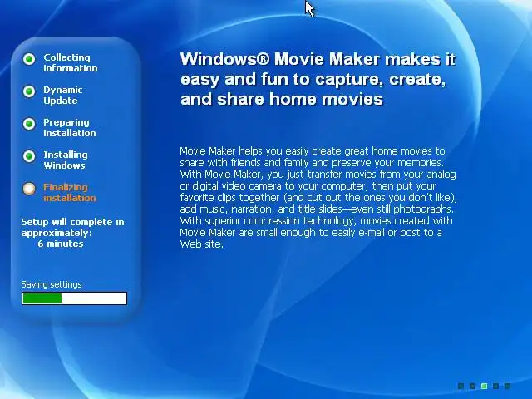Click the last slide indicator square

click(508, 386)
